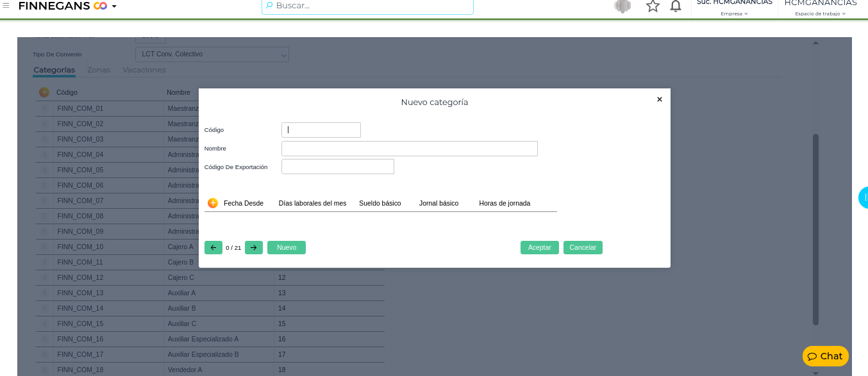868x376 pixels.
Task: Delete row FINN_COM_03 icon
Action: coord(44,139)
